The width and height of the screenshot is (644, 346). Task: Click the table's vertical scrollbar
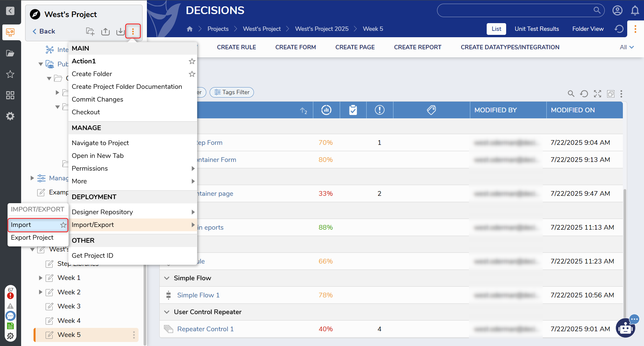625,251
